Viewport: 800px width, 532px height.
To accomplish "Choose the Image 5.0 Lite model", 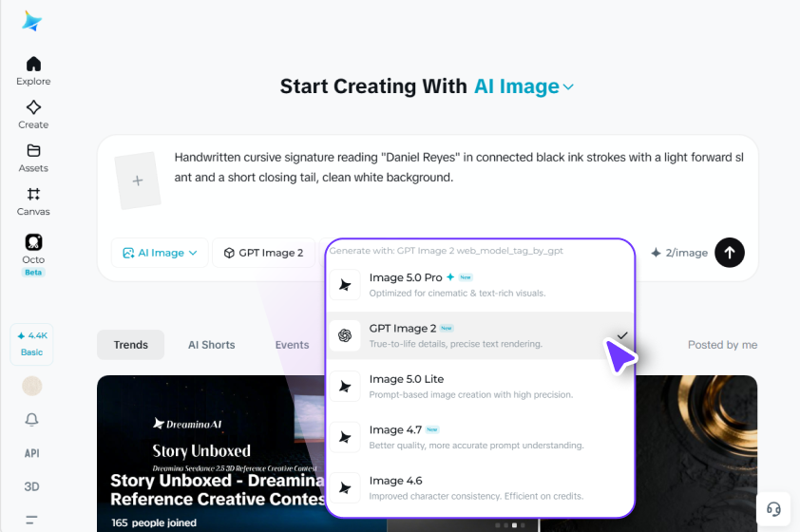I will point(480,386).
